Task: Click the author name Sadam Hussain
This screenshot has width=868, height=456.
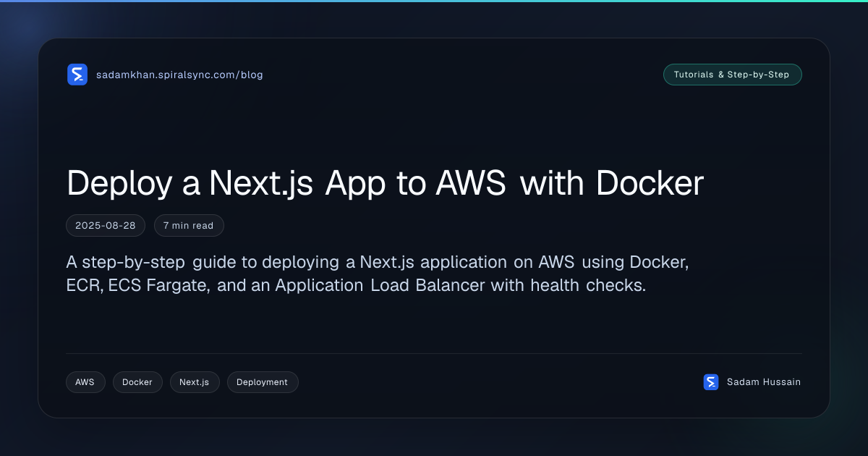Action: tap(764, 382)
